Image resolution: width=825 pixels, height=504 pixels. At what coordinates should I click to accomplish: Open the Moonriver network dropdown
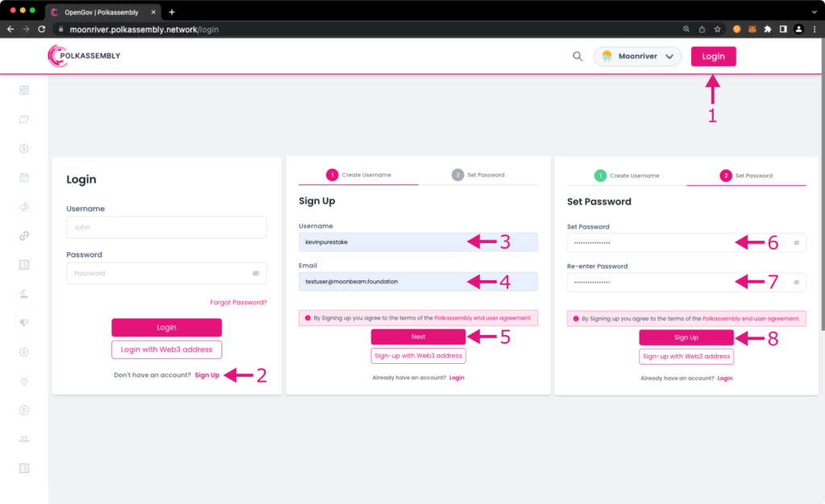637,56
